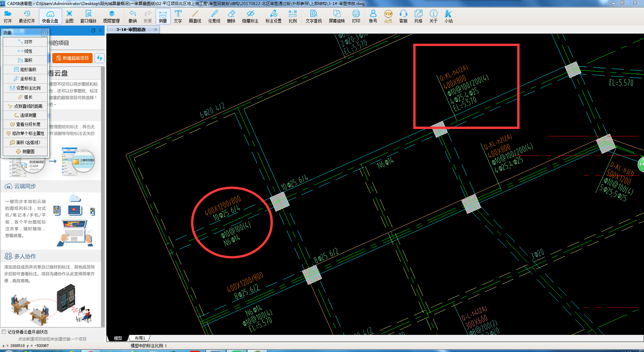644x352 pixels.
Task: Click the cloud sync refresh icon
Action: 100,58
